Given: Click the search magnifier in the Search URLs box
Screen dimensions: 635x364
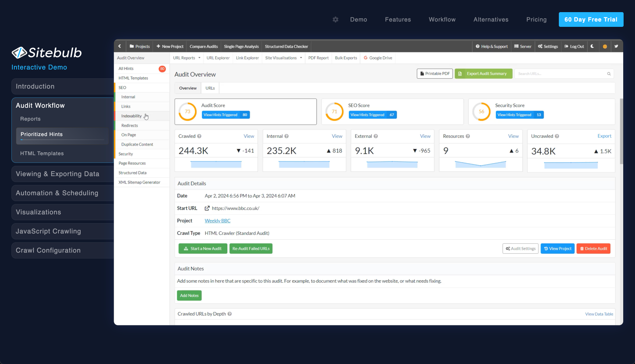Looking at the screenshot, I should [609, 74].
